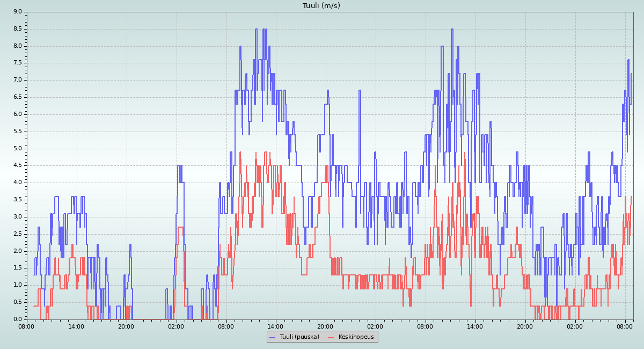Click the first 14:00 x-axis time label
This screenshot has width=644, height=349.
point(76,326)
